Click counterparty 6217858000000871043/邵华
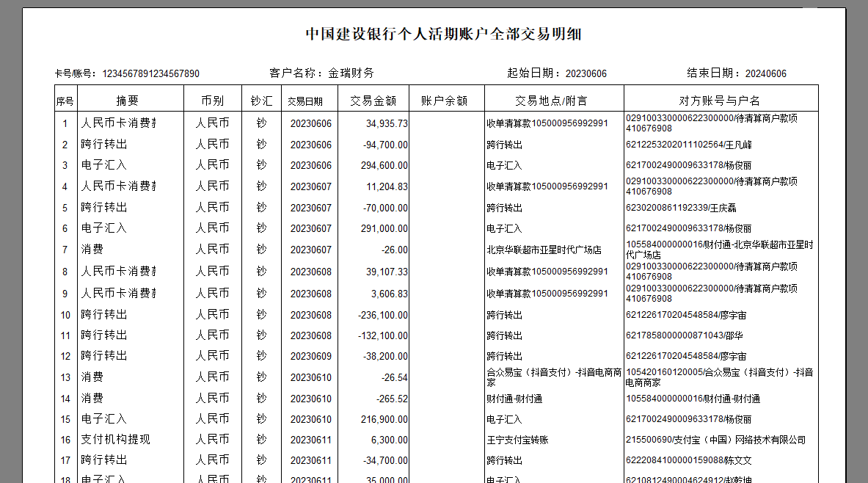This screenshot has width=868, height=483. click(x=685, y=335)
